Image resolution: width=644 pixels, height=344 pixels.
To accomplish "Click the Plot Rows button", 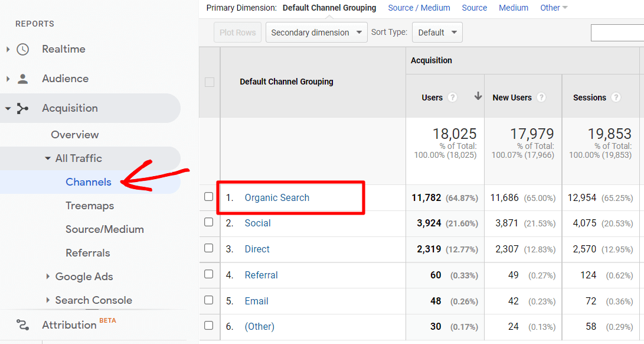I will click(x=237, y=32).
